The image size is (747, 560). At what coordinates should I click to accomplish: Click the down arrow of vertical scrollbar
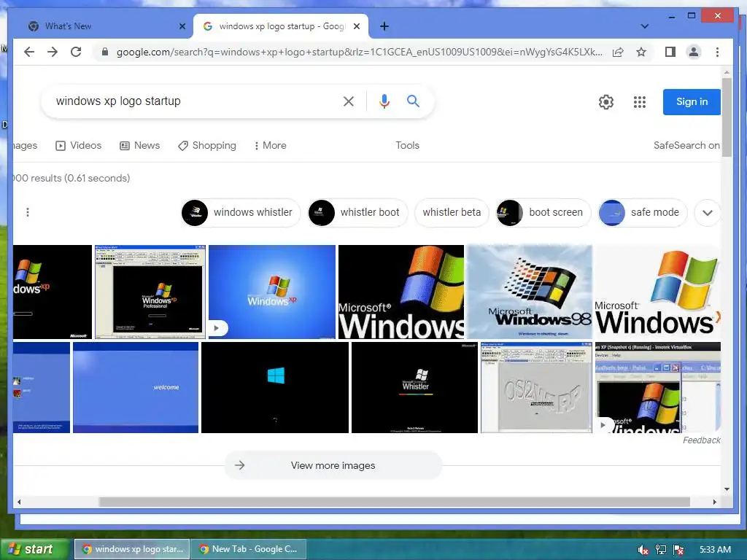pos(727,489)
